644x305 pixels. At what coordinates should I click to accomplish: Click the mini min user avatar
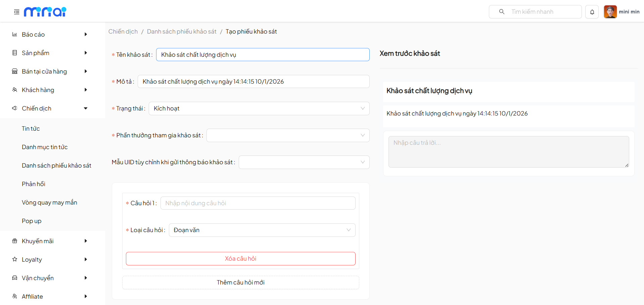[x=610, y=12]
